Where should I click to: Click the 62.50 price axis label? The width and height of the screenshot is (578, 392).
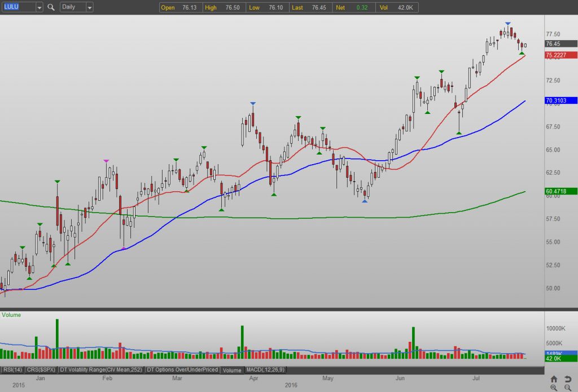[x=553, y=173]
